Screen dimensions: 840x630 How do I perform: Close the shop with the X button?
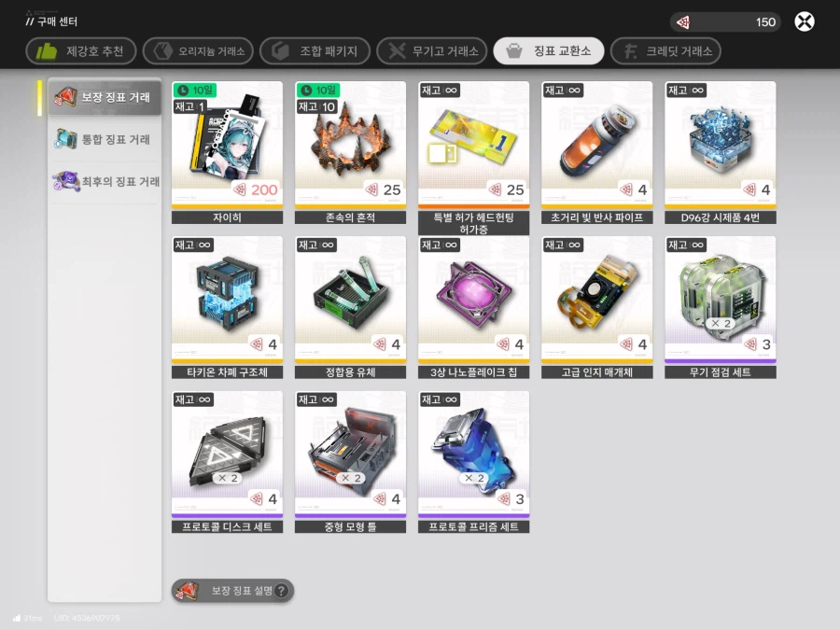pyautogui.click(x=805, y=21)
